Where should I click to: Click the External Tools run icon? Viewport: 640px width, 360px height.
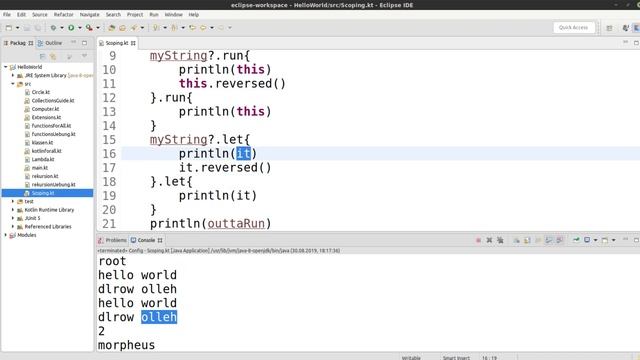pos(89,28)
